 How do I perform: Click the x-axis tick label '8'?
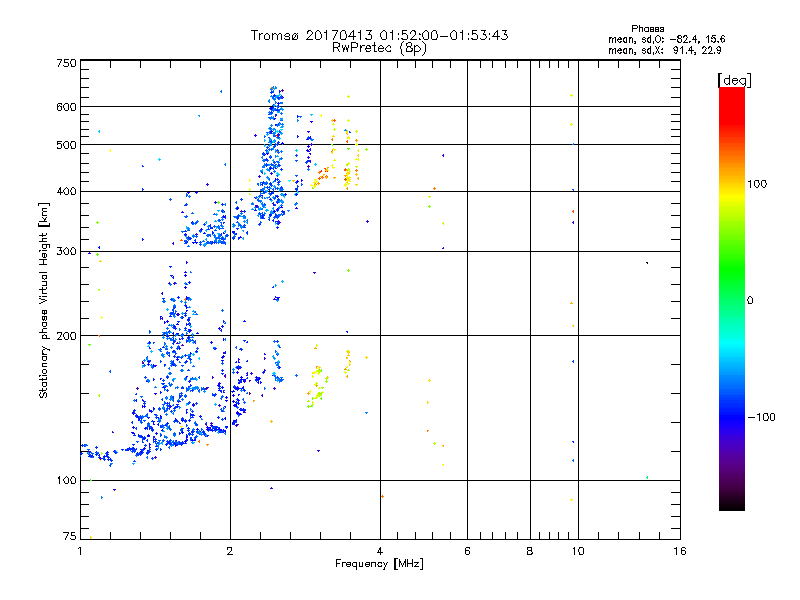(530, 551)
